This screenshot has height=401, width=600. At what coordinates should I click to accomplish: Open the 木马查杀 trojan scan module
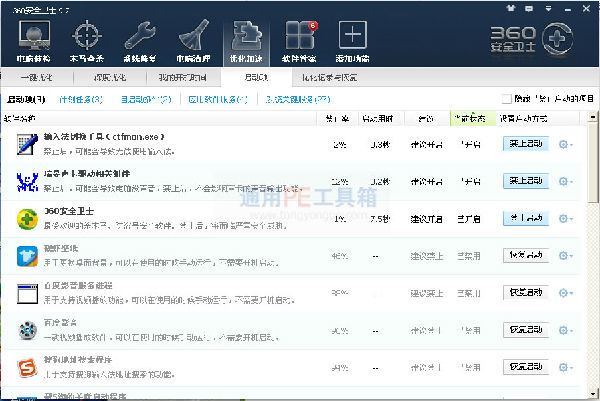pyautogui.click(x=87, y=41)
